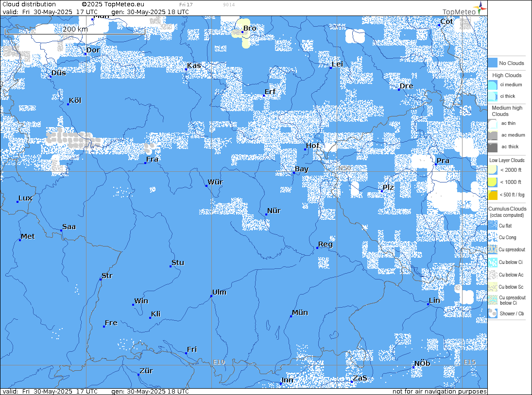Select the < 1000 ft low cloud swatch
Screen dimensions: 532x395
[x=493, y=182]
